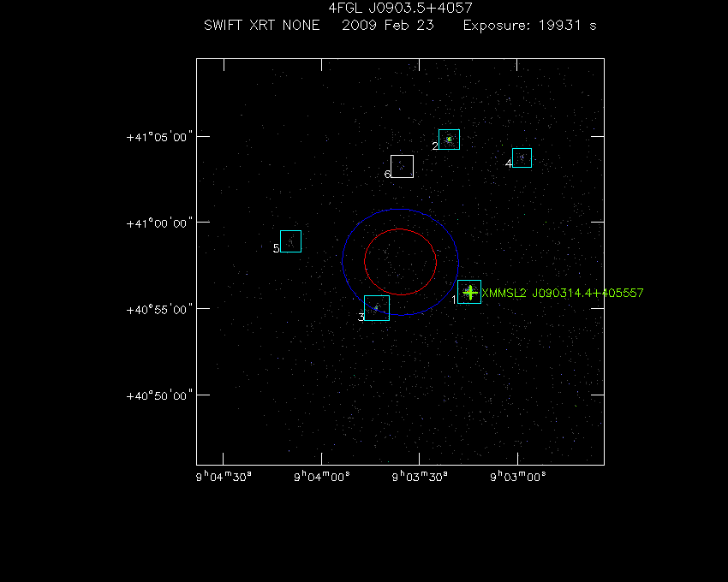
Task: Click the cyan box of source 1
Action: click(x=469, y=292)
